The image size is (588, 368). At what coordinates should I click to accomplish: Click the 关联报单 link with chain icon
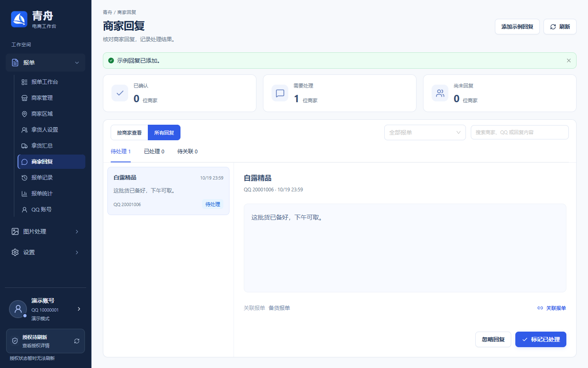[x=552, y=308]
